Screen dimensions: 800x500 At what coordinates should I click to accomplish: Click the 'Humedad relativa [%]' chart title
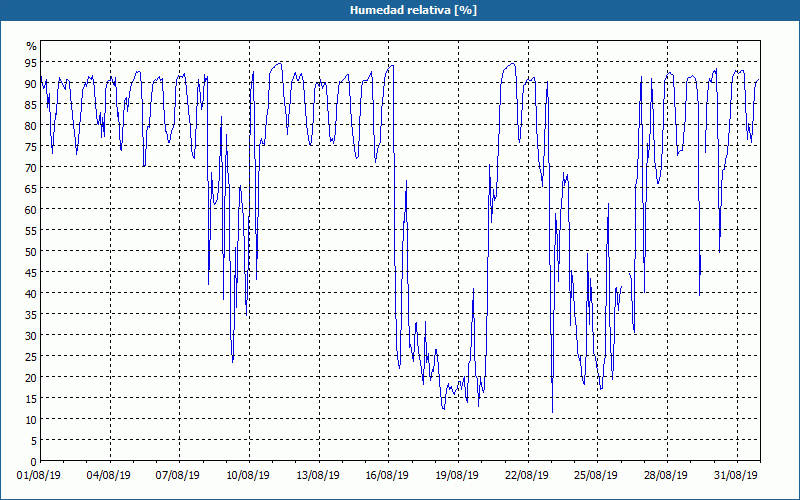tap(413, 10)
